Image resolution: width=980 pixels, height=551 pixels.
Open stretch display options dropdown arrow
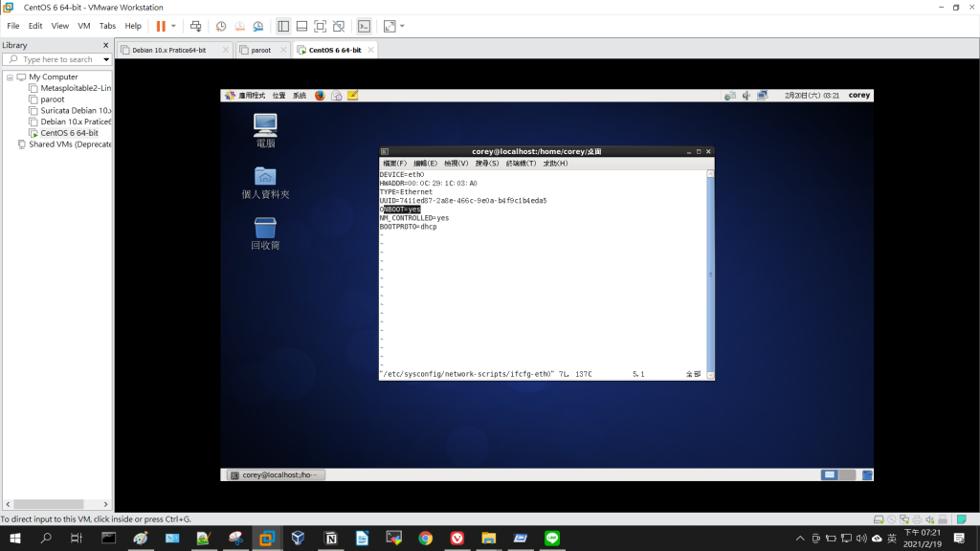[x=402, y=26]
